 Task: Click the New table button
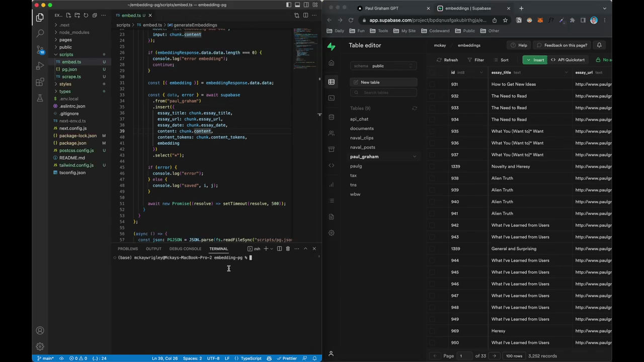(383, 82)
